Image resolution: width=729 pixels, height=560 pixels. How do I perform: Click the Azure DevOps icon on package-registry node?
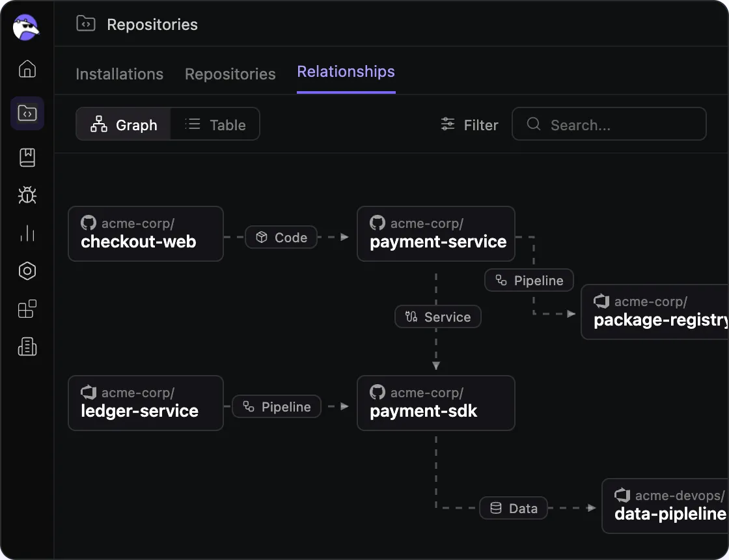click(x=601, y=301)
